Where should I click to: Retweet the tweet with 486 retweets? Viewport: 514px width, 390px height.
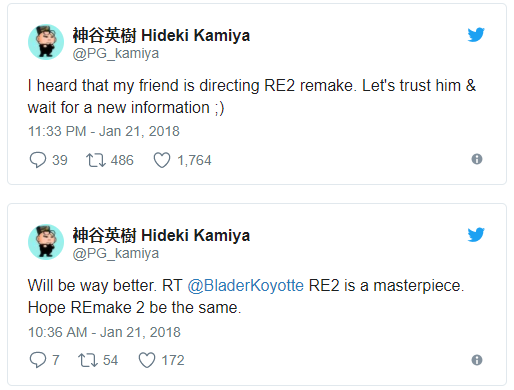pos(96,160)
